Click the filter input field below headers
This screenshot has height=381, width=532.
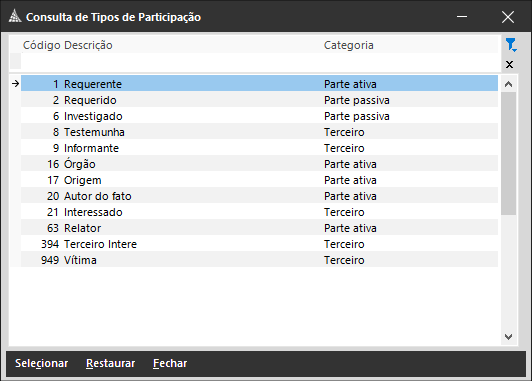coord(259,61)
